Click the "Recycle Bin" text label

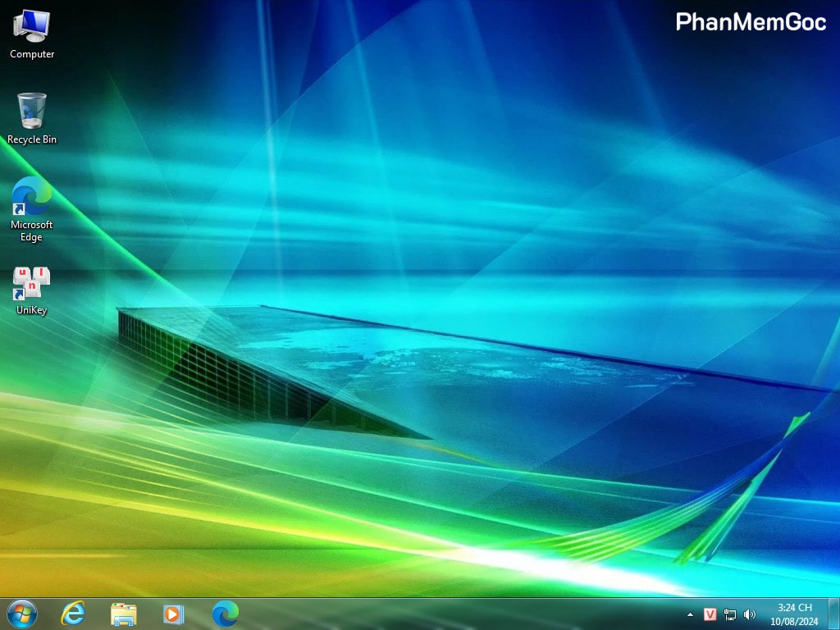coord(32,139)
